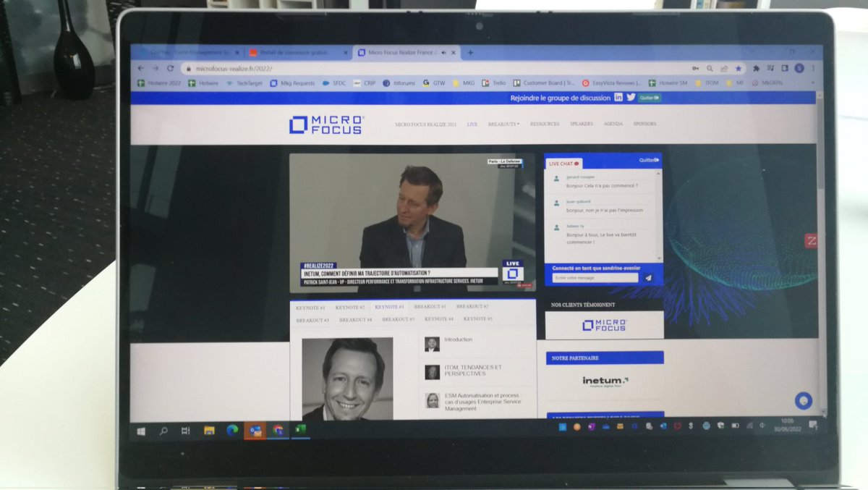Screen dimensions: 868x490
Task: Select the KEYNOTE #4 tab
Action: [439, 319]
